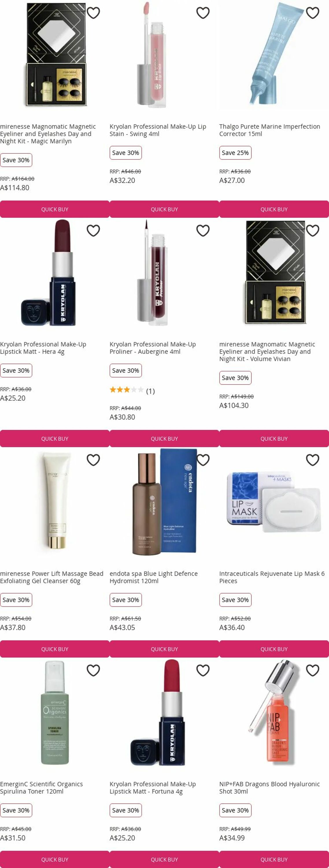Quick buy the Magic Marilyn kit
Viewport: 329px width, 868px height.
(x=55, y=209)
